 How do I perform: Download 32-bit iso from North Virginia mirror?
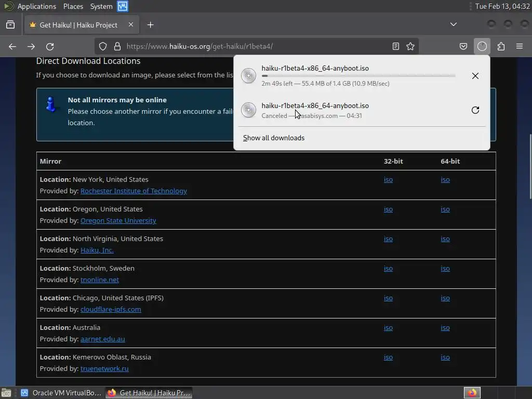click(388, 239)
